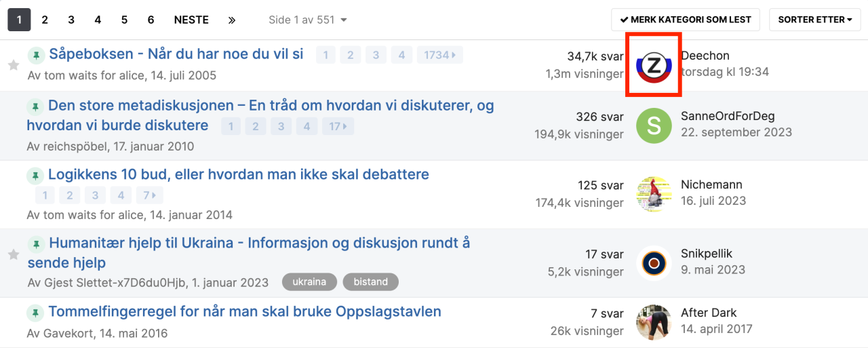This screenshot has height=348, width=868.
Task: Click the double-arrow last page icon
Action: 232,20
